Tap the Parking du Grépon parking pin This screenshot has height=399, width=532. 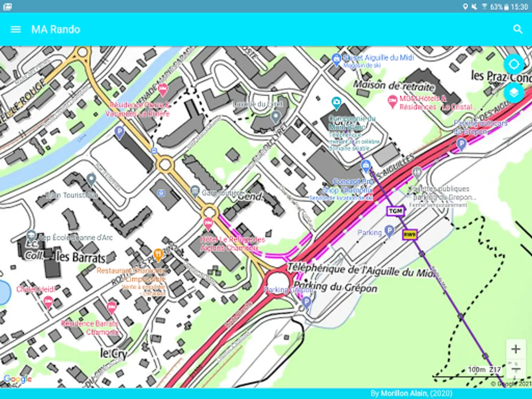[306, 302]
